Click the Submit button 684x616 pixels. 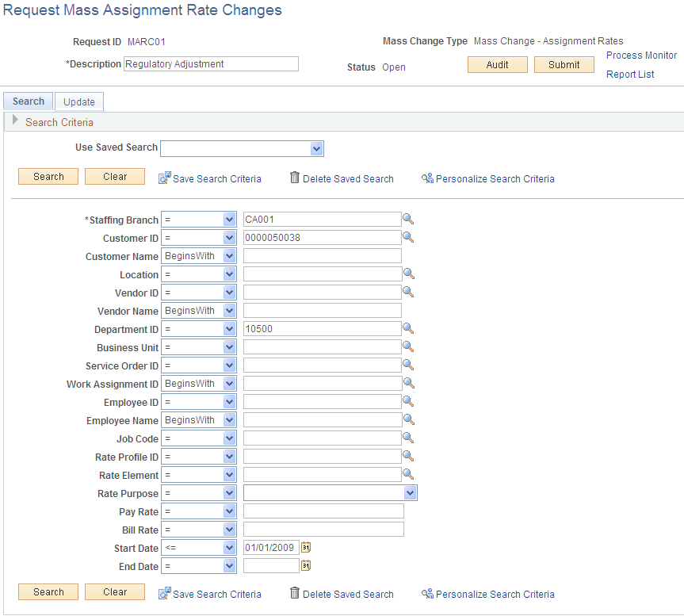(x=564, y=64)
